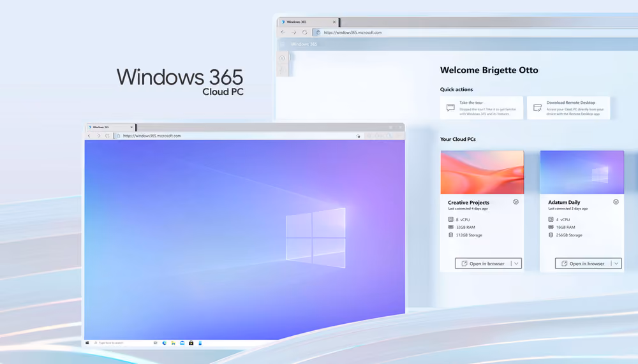
Task: Click the 16GB RAM icon on Adatum Daily
Action: [x=551, y=227]
